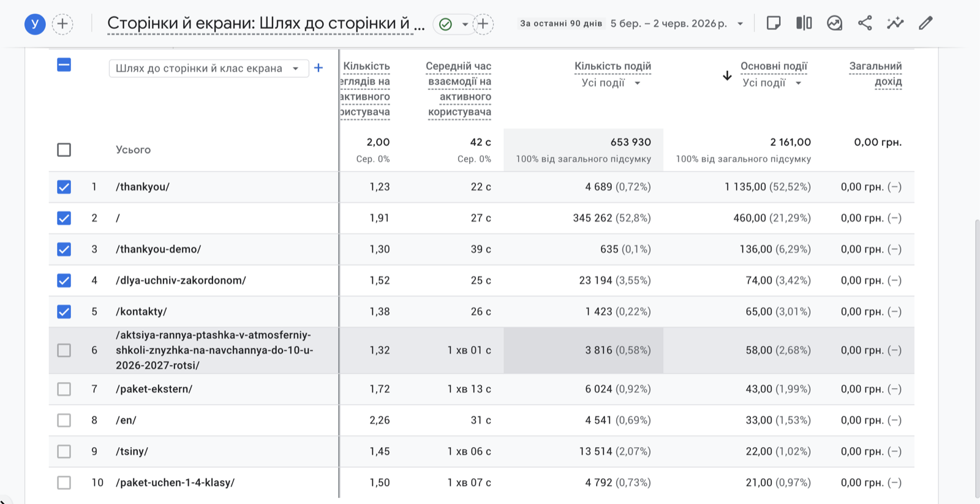This screenshot has width=980, height=504.
Task: Deselect all rows via header minus checkbox
Action: coord(64,65)
